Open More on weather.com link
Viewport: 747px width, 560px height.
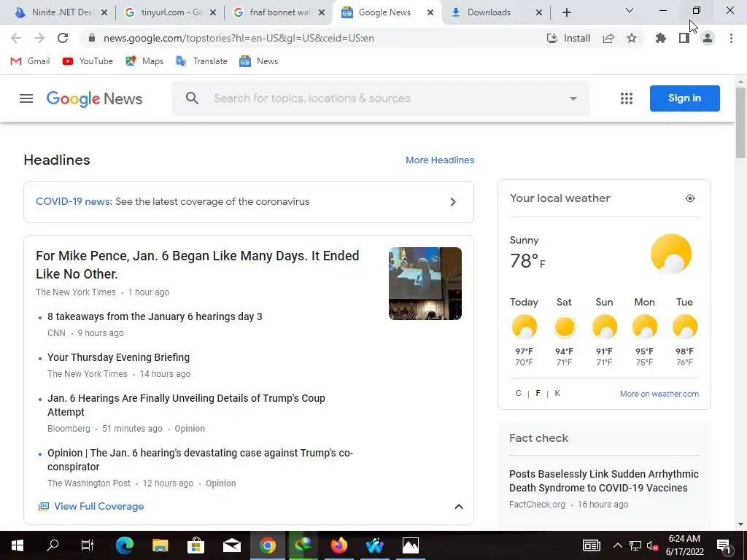click(659, 394)
